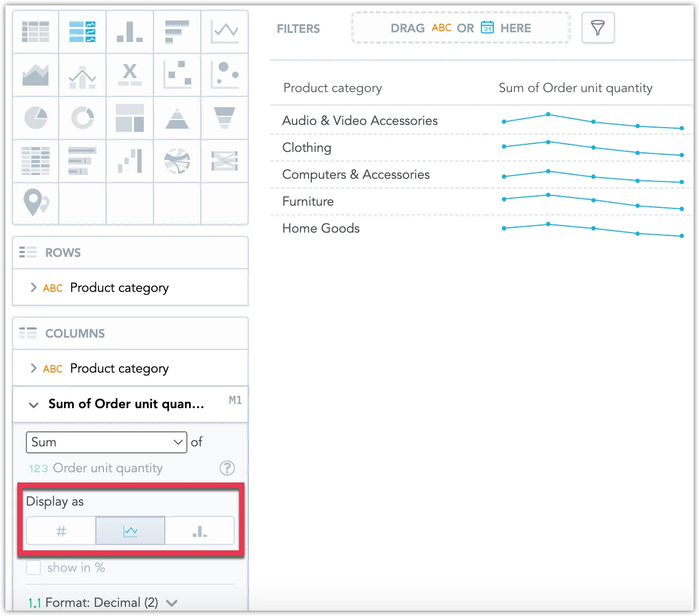Pick the chord diagram chart type

coord(177,160)
